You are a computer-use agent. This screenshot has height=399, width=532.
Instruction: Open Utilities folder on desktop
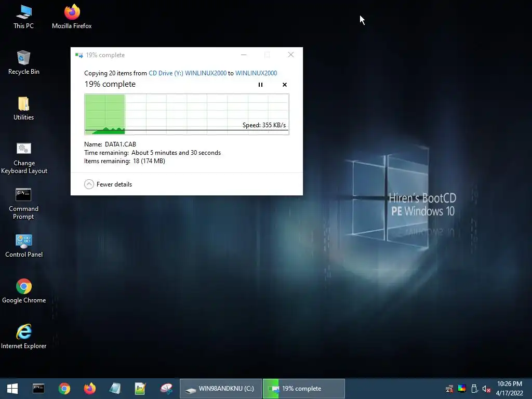coord(23,109)
